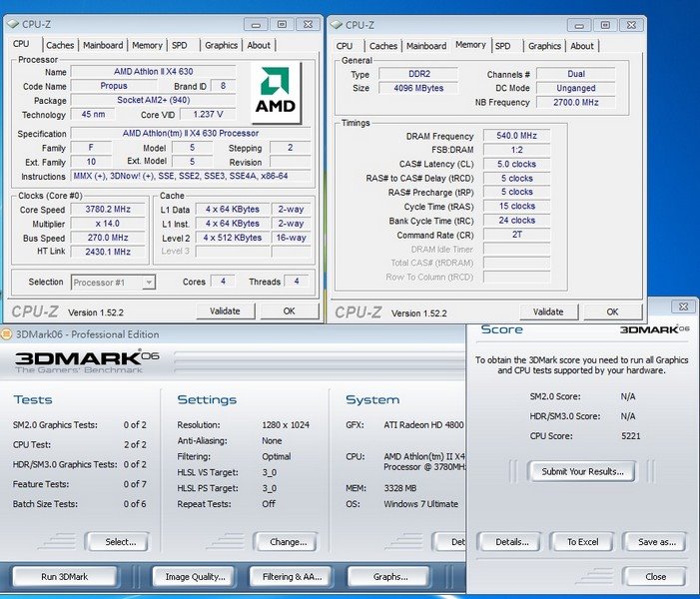Click Run 3DMark button
The height and width of the screenshot is (599, 700).
(x=65, y=577)
